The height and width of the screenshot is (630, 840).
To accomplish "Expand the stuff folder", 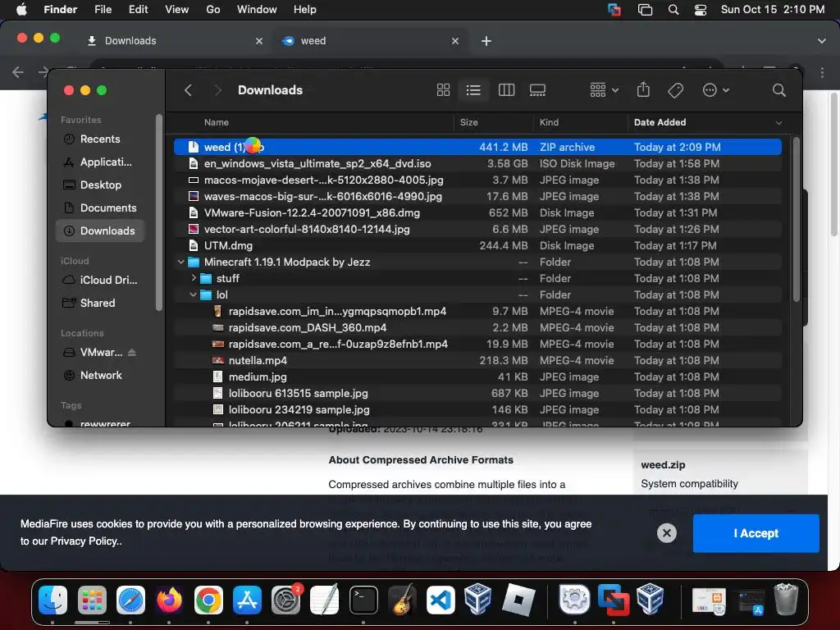I will pos(194,278).
